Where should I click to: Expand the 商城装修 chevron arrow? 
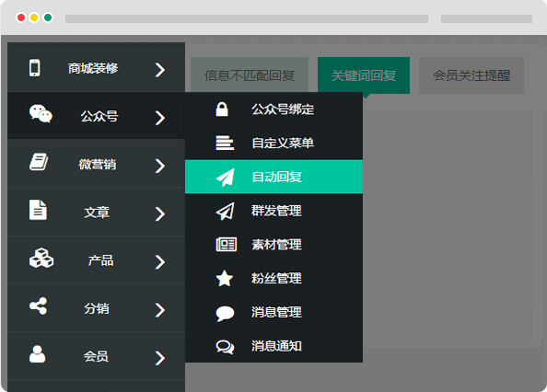[x=160, y=70]
